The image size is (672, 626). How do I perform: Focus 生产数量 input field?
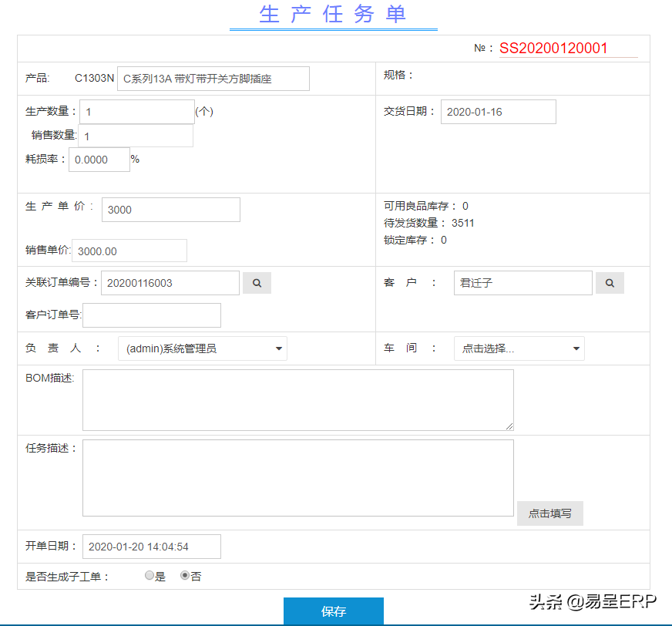136,112
